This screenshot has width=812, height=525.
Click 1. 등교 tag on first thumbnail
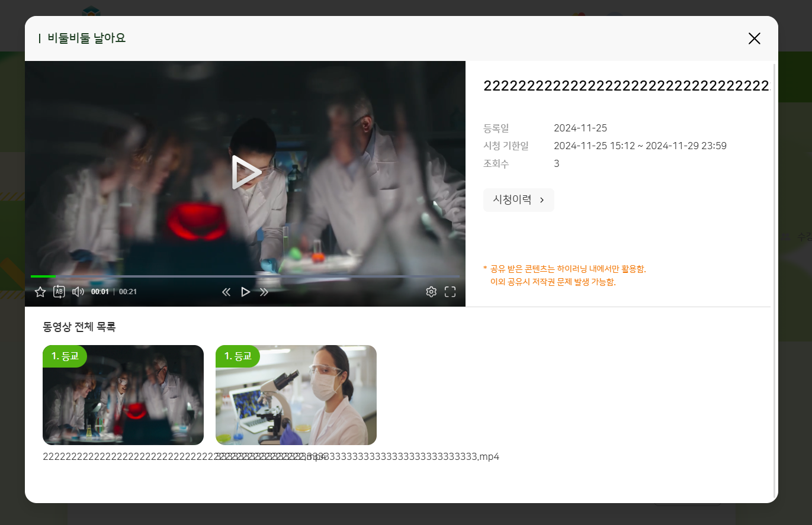65,356
